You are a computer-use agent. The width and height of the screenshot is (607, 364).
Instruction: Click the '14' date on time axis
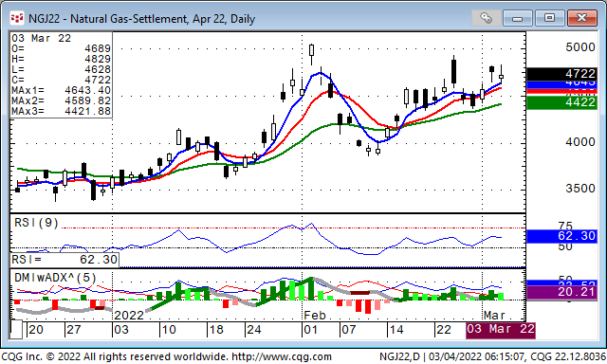(x=396, y=330)
